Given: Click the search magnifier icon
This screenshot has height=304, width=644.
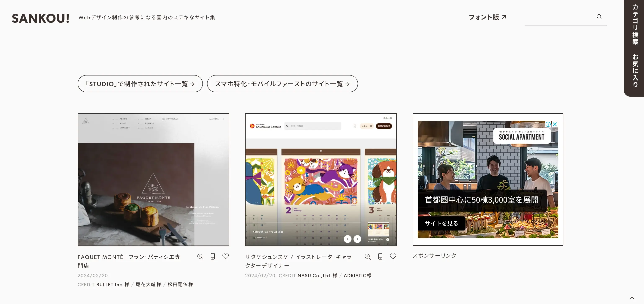Looking at the screenshot, I should tap(599, 17).
